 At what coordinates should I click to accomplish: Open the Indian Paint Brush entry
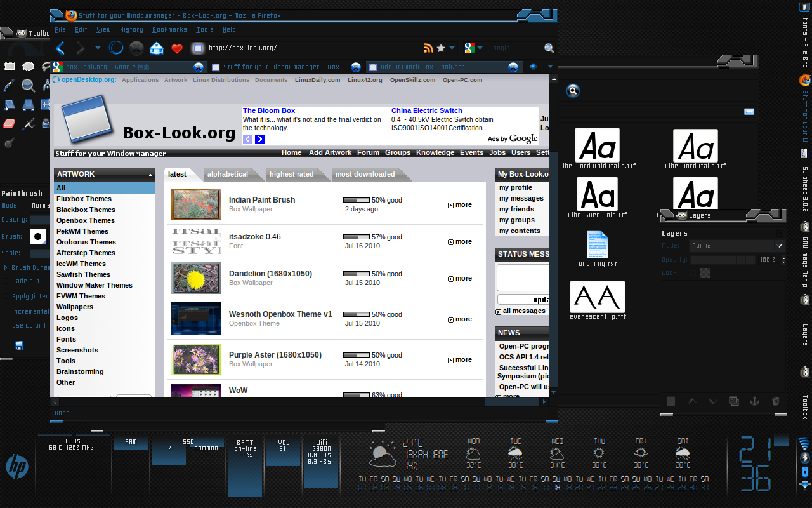pos(262,200)
